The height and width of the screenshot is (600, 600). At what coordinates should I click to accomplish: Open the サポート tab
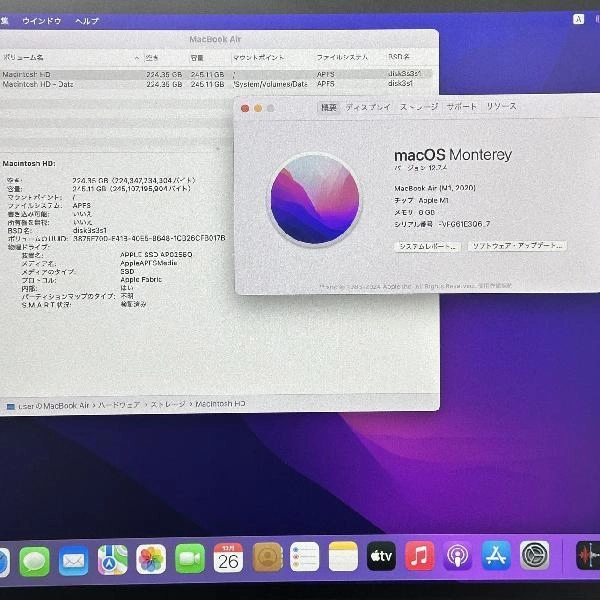(x=461, y=106)
